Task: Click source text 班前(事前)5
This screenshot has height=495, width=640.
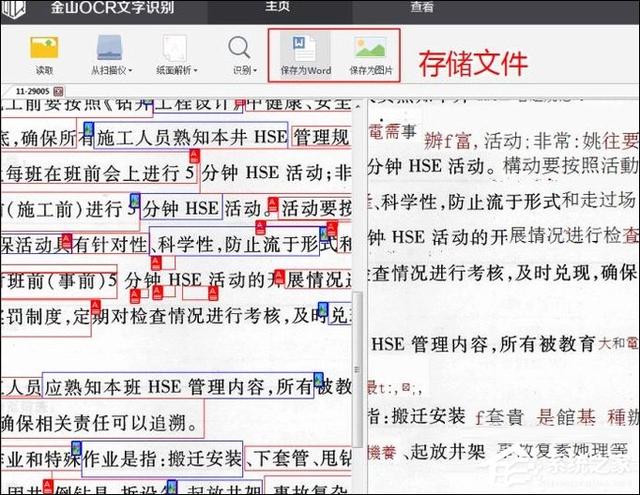Action: tap(63, 281)
